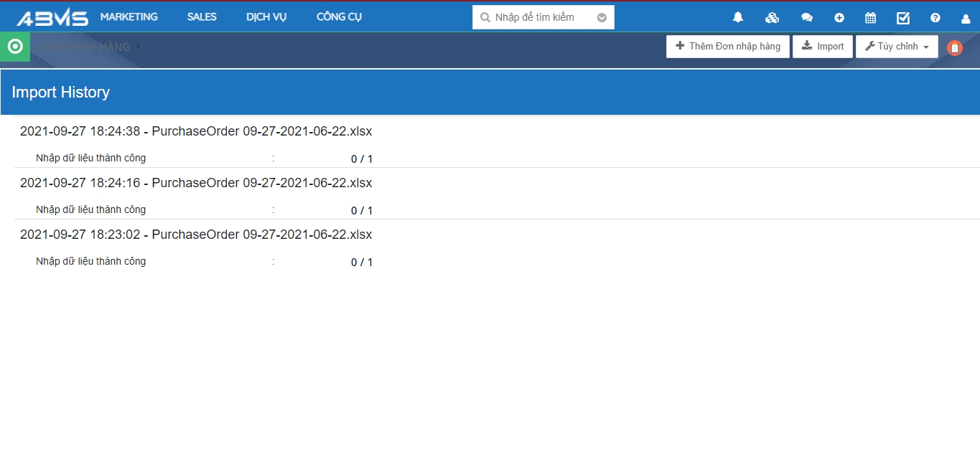This screenshot has height=449, width=980.
Task: Click the help question mark icon
Action: point(935,18)
